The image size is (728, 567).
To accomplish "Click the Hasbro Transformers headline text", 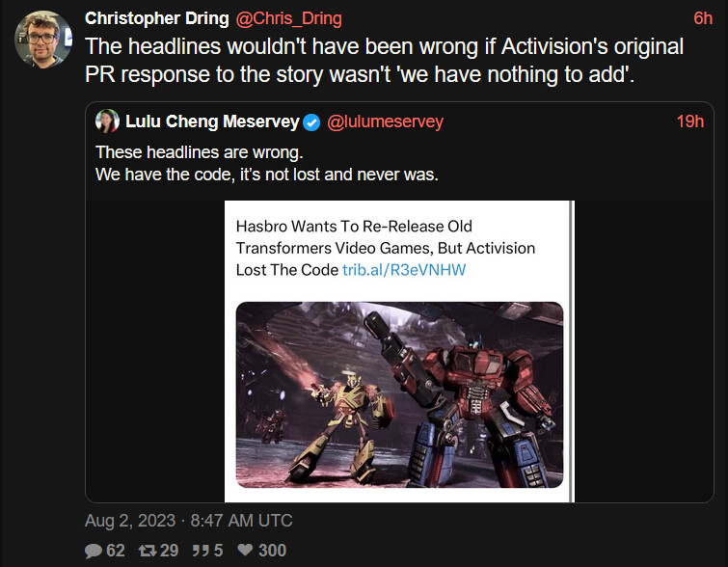I will 386,248.
